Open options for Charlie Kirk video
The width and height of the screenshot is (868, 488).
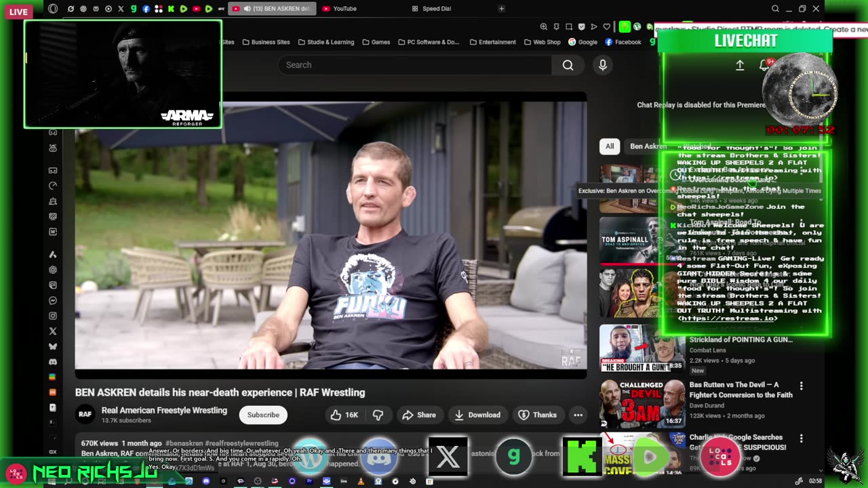click(801, 439)
